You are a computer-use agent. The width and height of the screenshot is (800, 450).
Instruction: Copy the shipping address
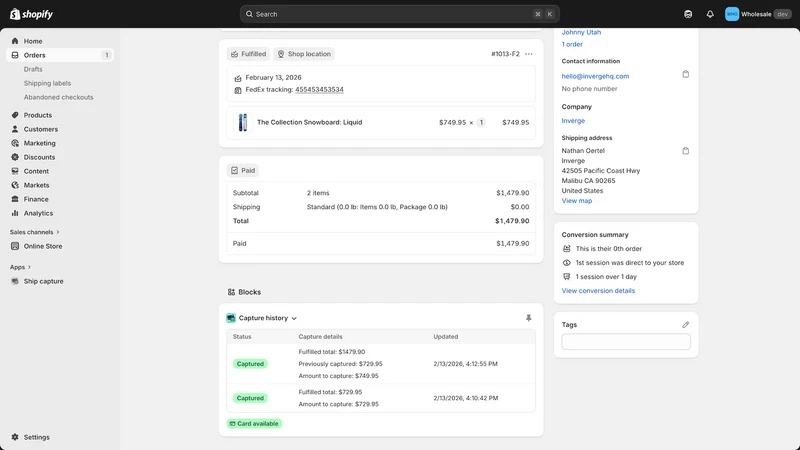pos(686,151)
